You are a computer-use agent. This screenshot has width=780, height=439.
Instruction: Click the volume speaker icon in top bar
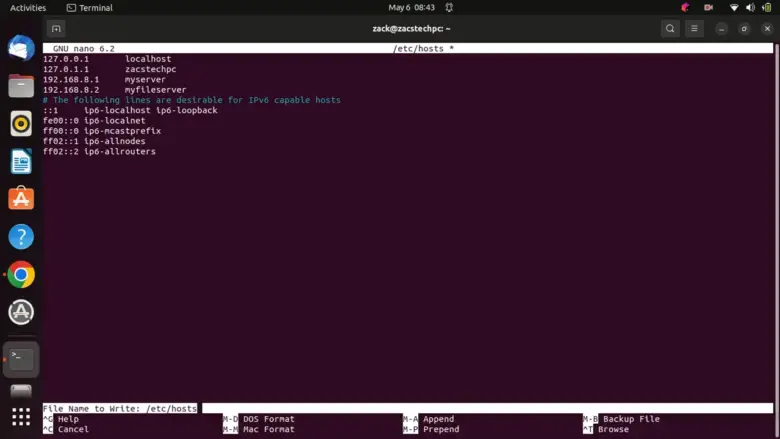click(x=750, y=8)
